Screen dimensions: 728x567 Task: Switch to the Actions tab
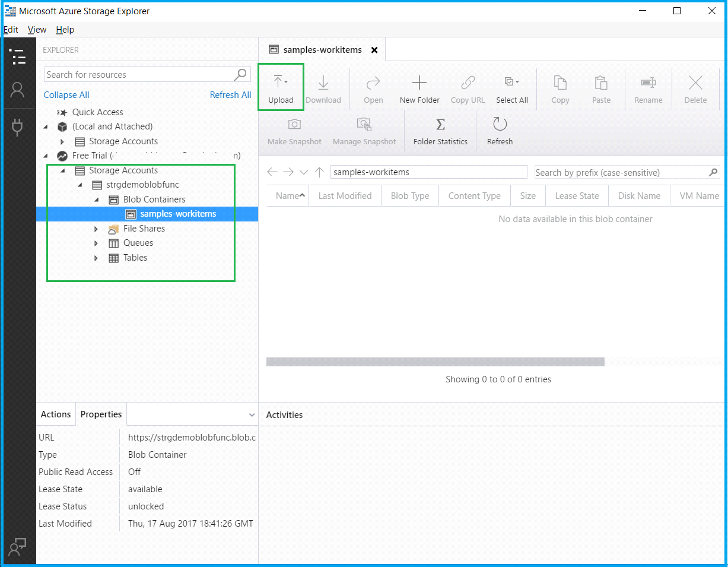pos(56,414)
